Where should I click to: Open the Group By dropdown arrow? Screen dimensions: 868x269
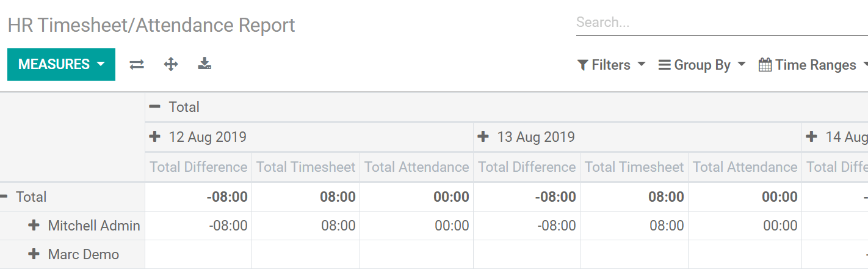click(742, 64)
